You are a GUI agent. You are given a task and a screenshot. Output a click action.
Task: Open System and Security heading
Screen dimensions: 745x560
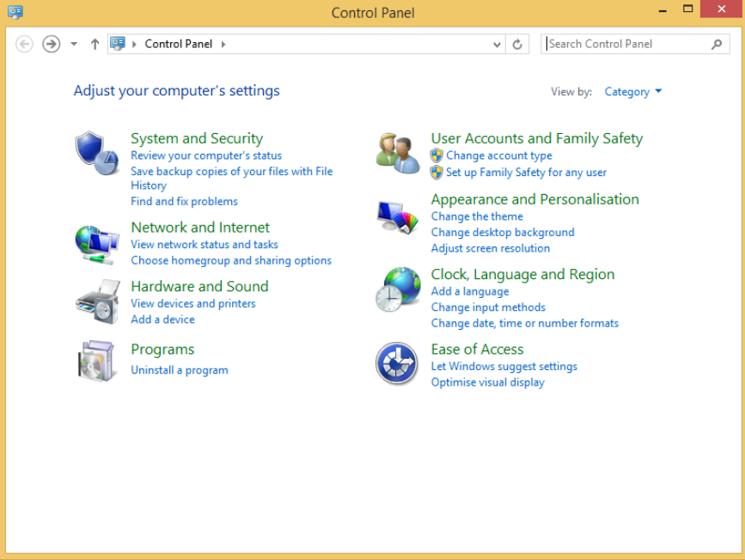197,138
